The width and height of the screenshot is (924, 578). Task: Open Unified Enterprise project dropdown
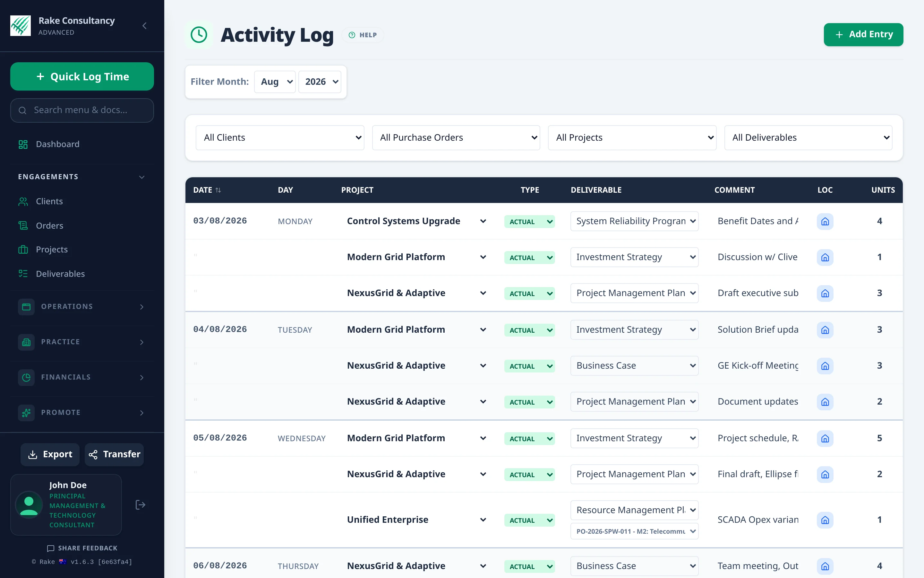[416, 520]
